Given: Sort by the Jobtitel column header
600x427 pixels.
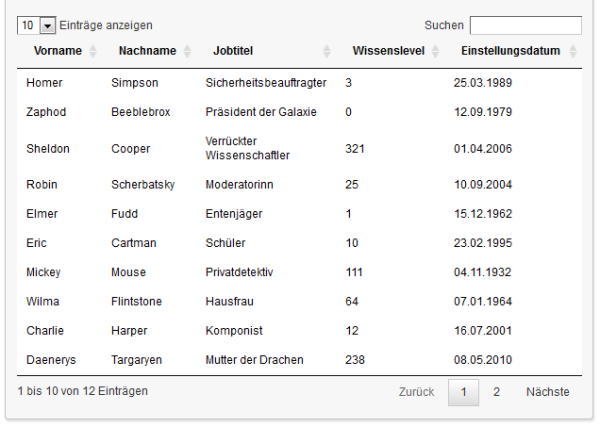Looking at the screenshot, I should point(233,51).
